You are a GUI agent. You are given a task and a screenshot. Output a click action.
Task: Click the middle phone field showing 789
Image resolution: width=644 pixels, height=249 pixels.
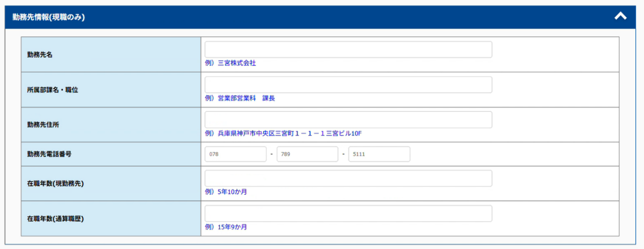click(307, 154)
